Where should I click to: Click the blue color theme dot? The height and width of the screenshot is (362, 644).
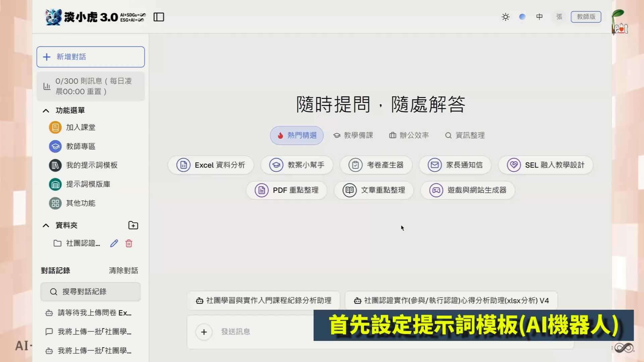pos(522,17)
